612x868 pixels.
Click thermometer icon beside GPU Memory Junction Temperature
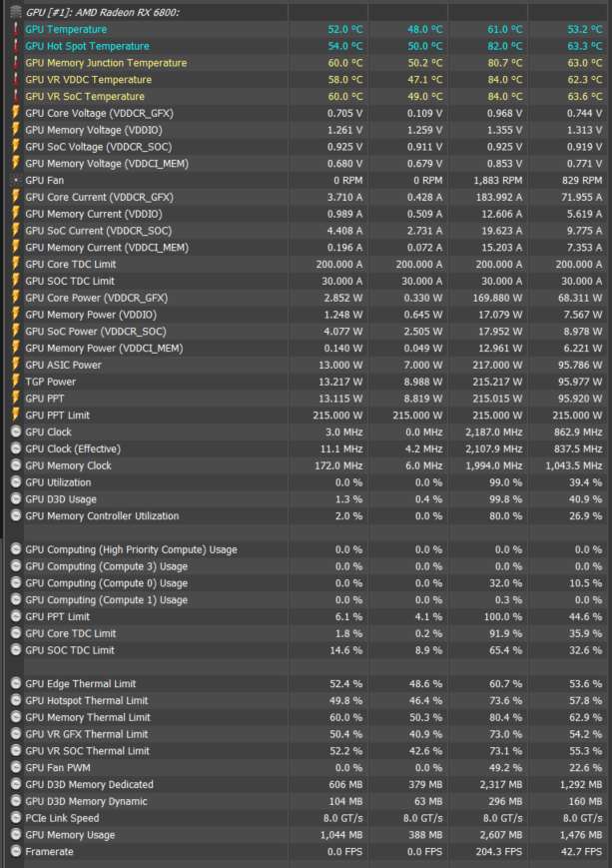(16, 63)
